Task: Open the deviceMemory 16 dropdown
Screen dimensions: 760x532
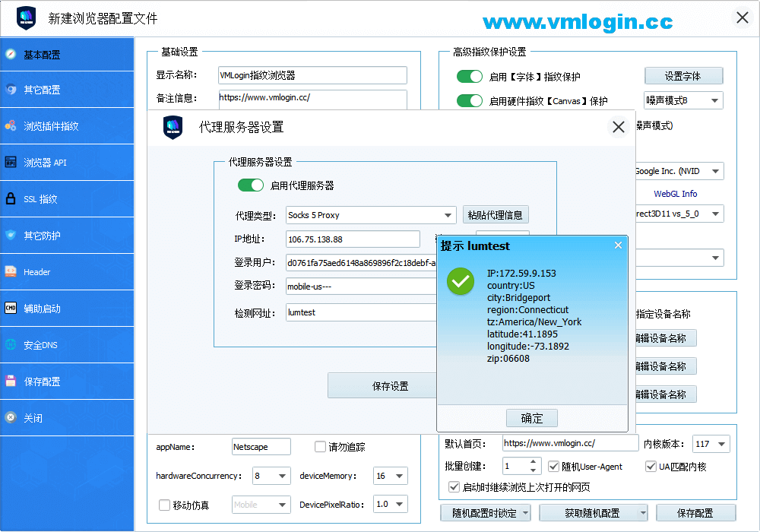Action: 391,476
